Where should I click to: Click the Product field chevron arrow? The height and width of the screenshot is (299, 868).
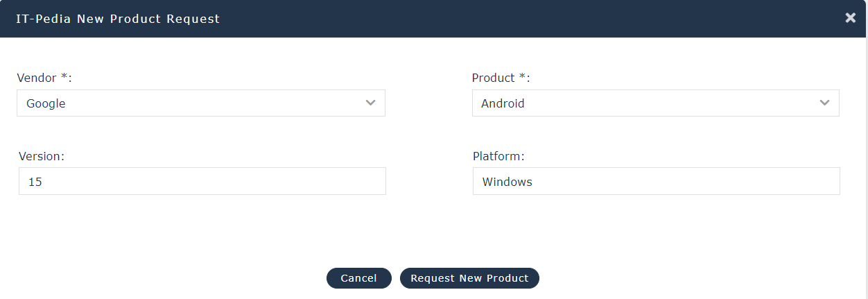(x=824, y=103)
